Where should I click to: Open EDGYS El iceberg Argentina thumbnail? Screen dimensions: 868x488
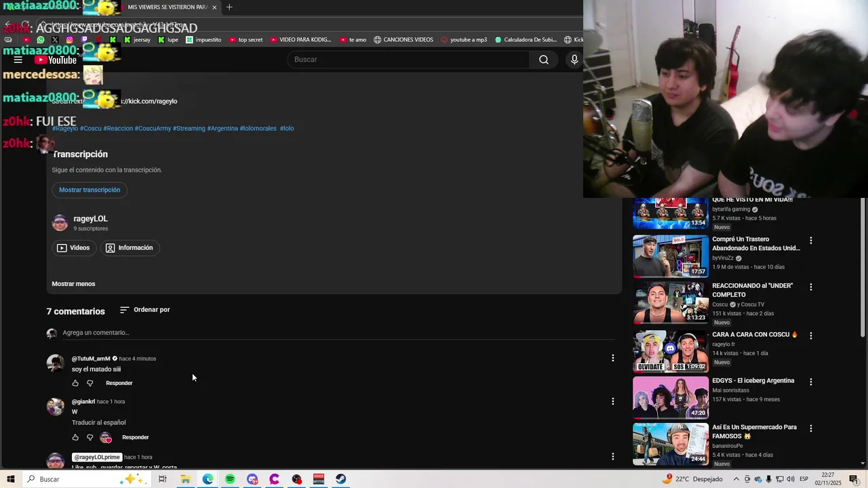[670, 397]
